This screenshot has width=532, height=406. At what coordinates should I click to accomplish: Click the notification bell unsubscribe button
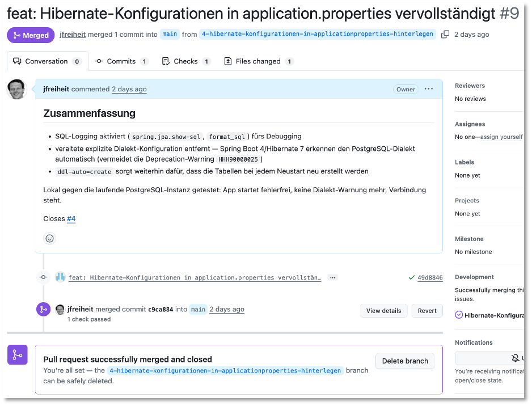tap(490, 358)
